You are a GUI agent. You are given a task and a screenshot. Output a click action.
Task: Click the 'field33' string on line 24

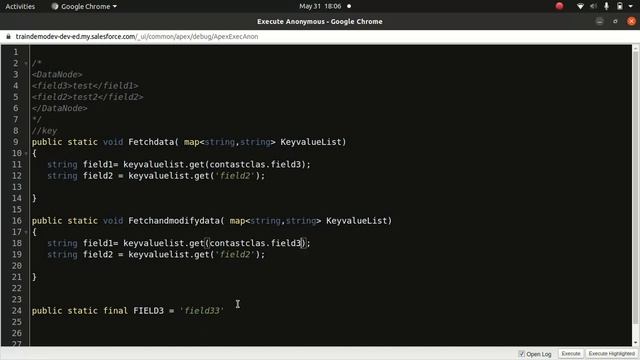coord(202,311)
